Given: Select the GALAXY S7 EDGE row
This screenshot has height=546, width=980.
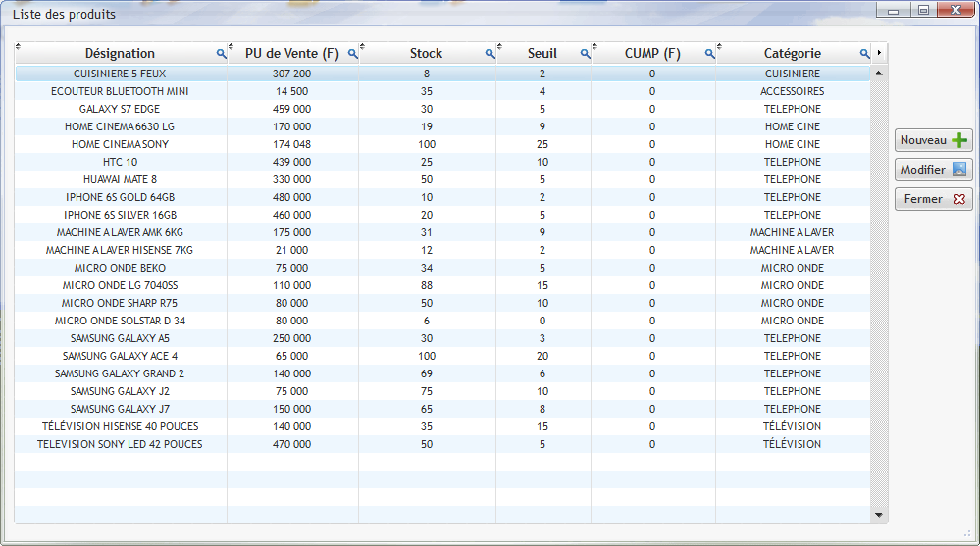Looking at the screenshot, I should [120, 109].
